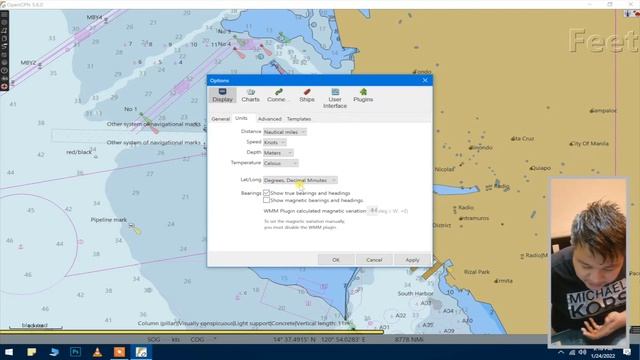
Task: Open the notification center icon
Action: pos(627,352)
